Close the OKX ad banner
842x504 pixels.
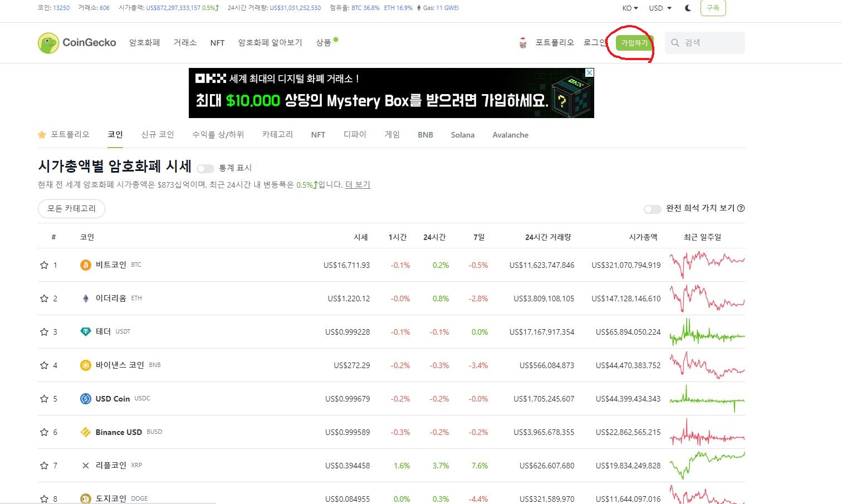pyautogui.click(x=590, y=72)
